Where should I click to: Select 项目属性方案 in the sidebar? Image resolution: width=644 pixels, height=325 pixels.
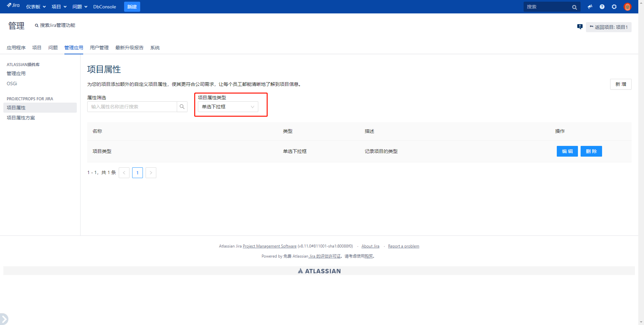click(21, 118)
